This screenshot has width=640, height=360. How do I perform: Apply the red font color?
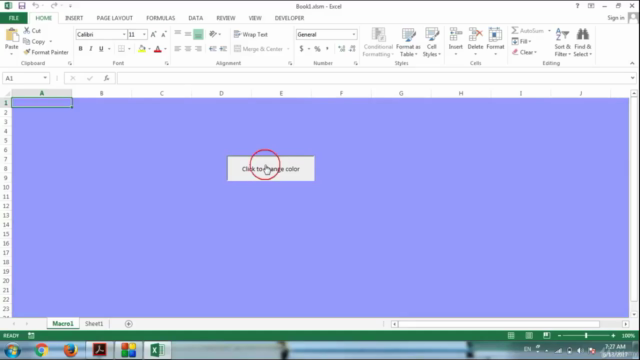[x=158, y=49]
